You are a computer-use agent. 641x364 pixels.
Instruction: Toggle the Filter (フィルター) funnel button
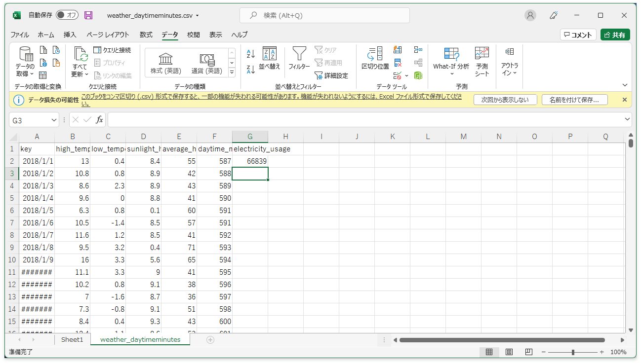tap(299, 58)
